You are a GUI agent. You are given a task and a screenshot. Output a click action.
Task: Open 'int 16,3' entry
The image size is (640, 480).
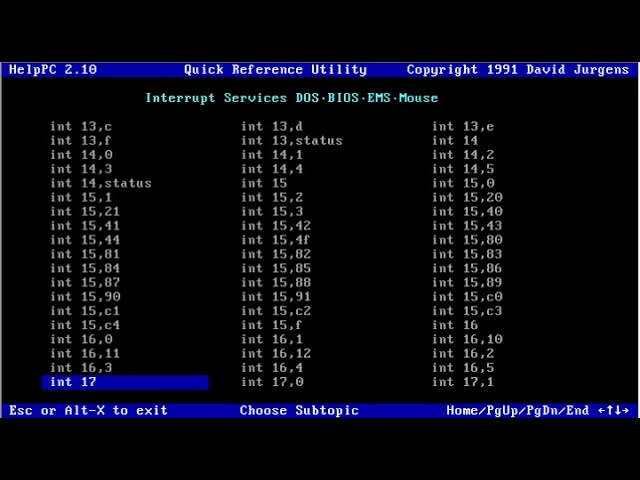point(81,368)
